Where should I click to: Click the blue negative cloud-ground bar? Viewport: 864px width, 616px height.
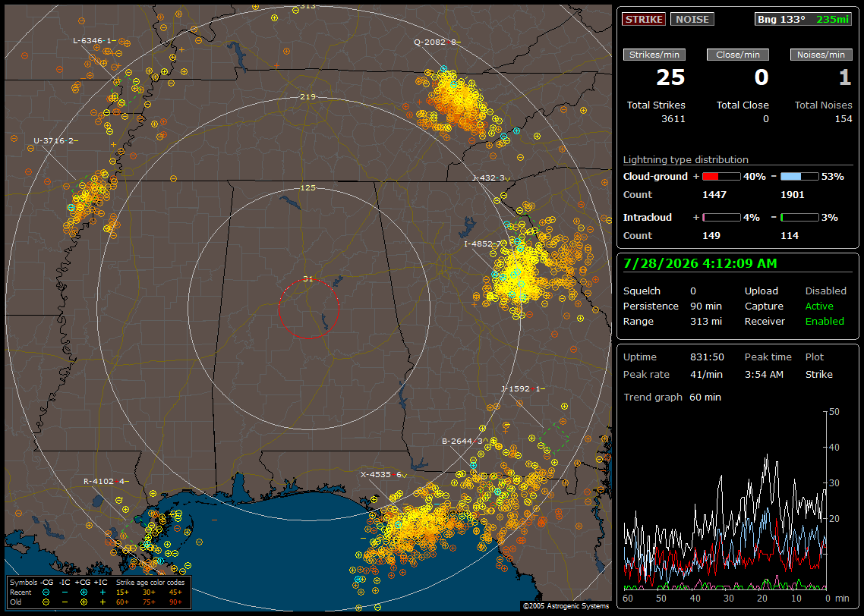coord(799,177)
